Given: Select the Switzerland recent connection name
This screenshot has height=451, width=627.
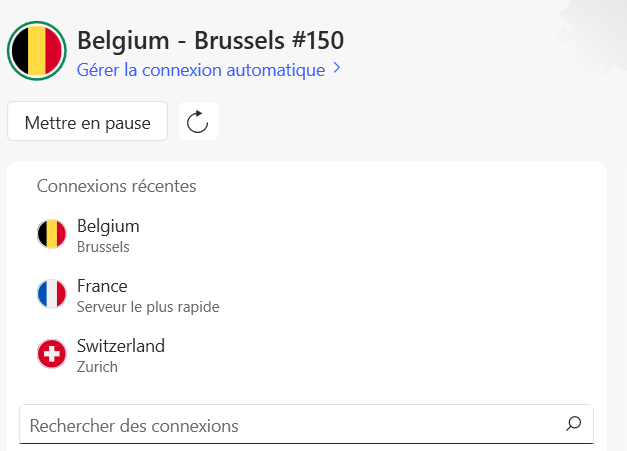Looking at the screenshot, I should tap(121, 346).
